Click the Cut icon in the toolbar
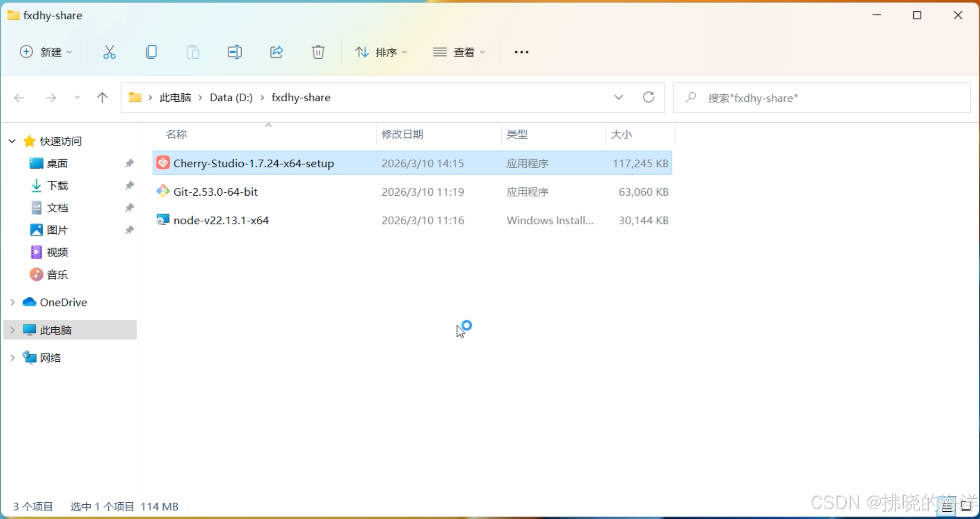980x519 pixels. click(110, 52)
